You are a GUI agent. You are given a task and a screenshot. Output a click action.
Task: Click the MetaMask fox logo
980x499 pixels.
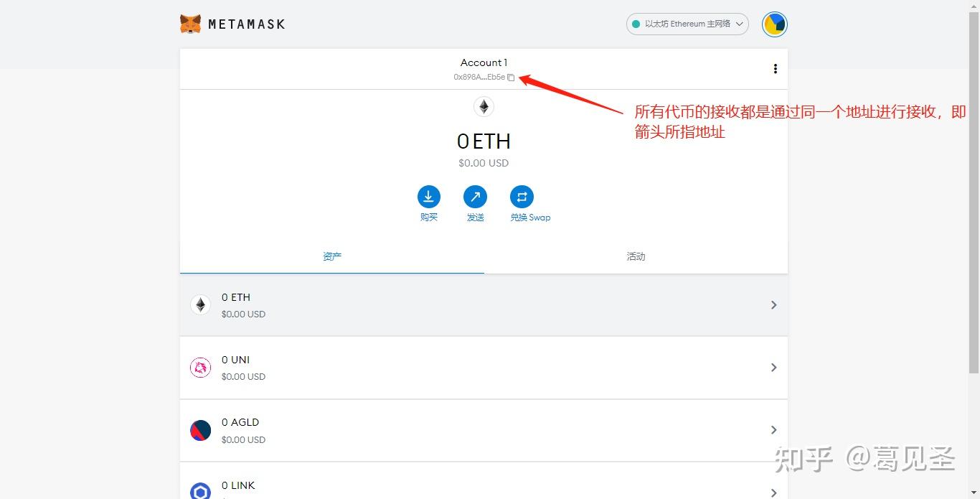pyautogui.click(x=190, y=24)
